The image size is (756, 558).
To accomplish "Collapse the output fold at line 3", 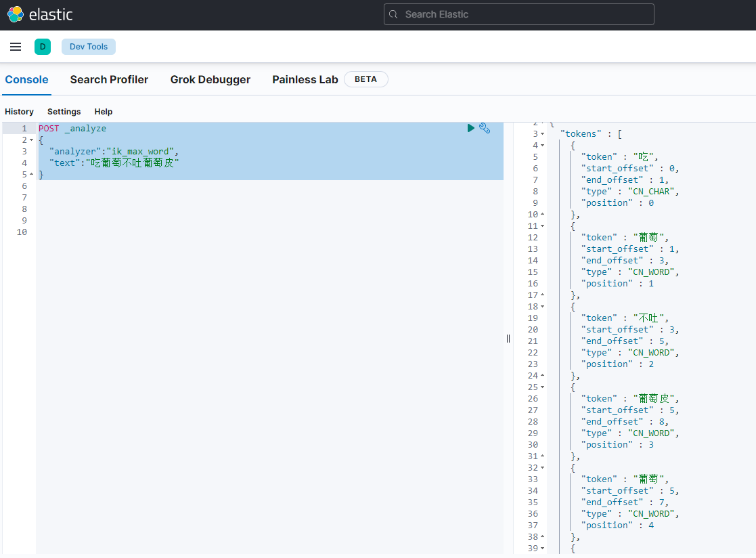I will pyautogui.click(x=542, y=134).
